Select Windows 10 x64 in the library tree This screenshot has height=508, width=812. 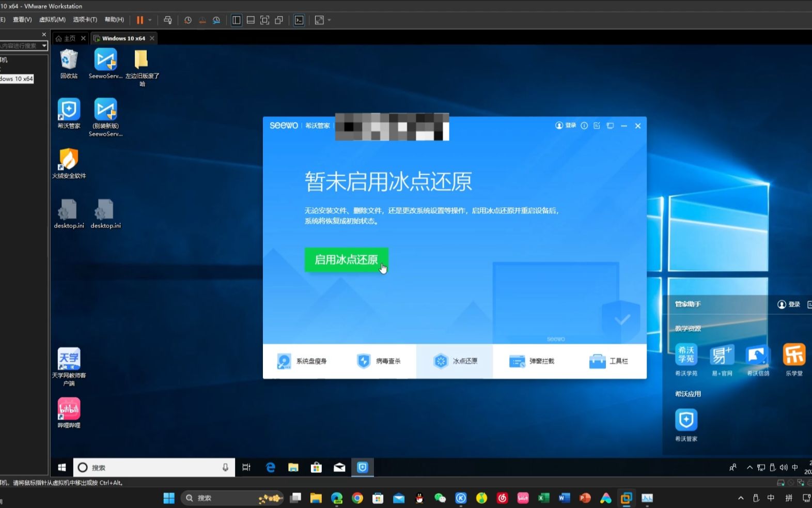17,79
